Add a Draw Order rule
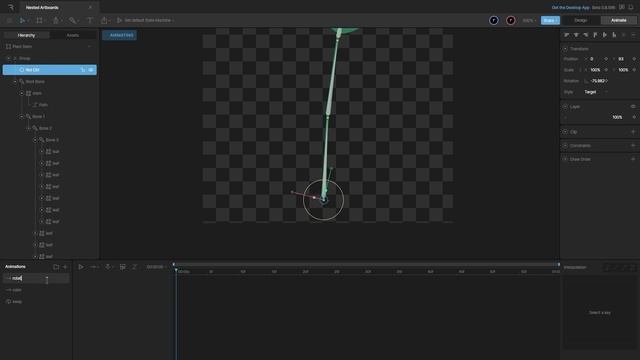The width and height of the screenshot is (640, 360). pyautogui.click(x=633, y=159)
